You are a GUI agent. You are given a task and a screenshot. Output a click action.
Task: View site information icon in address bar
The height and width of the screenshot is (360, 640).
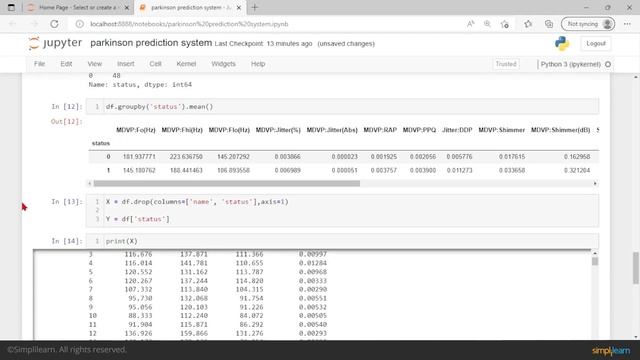80,24
